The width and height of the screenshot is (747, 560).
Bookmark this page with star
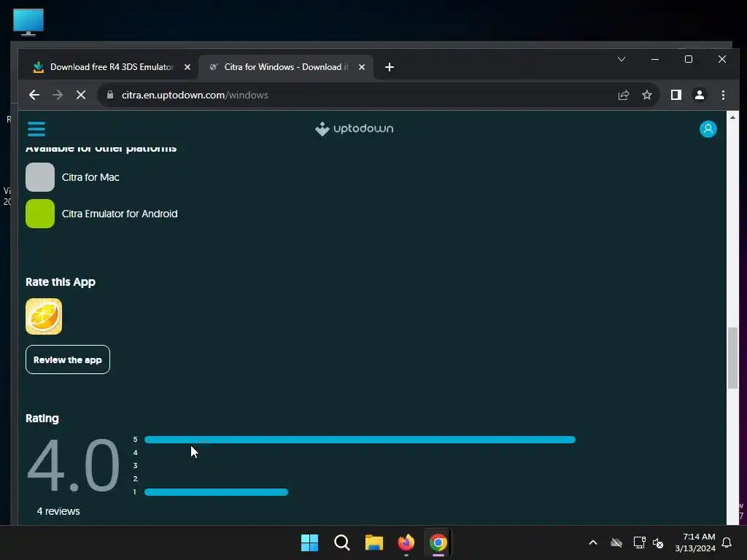click(646, 96)
